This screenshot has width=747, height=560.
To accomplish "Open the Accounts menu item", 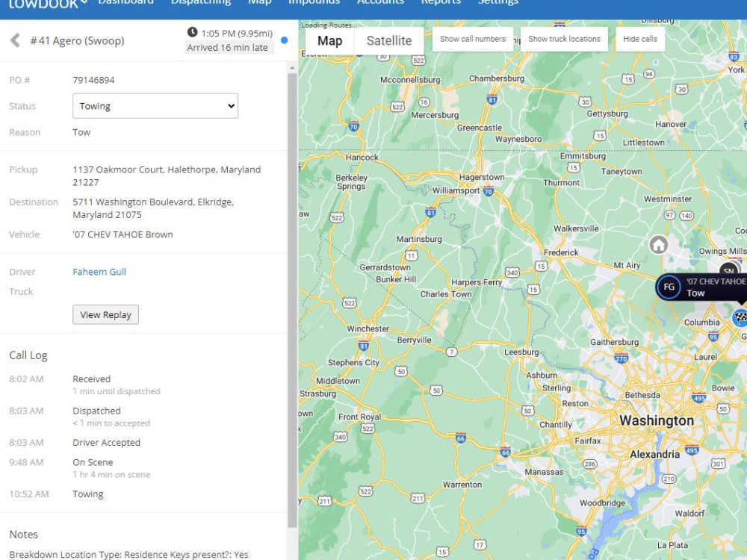I will pyautogui.click(x=380, y=2).
